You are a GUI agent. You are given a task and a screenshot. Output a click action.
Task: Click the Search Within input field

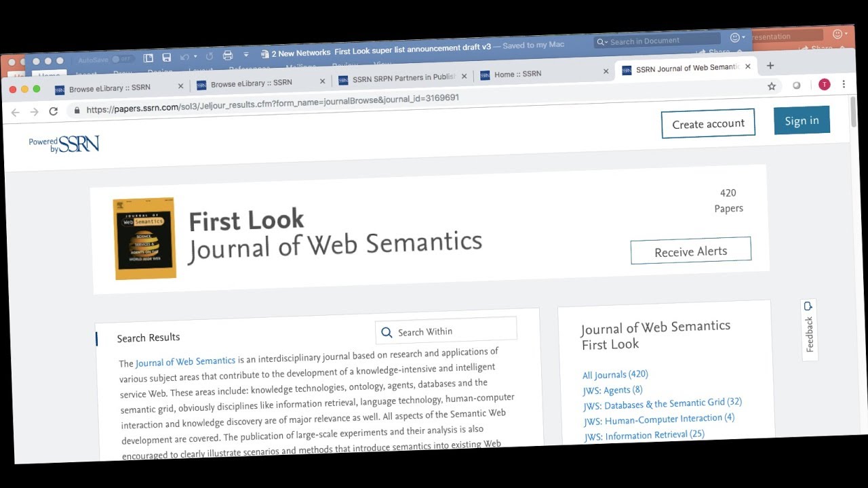tap(446, 331)
